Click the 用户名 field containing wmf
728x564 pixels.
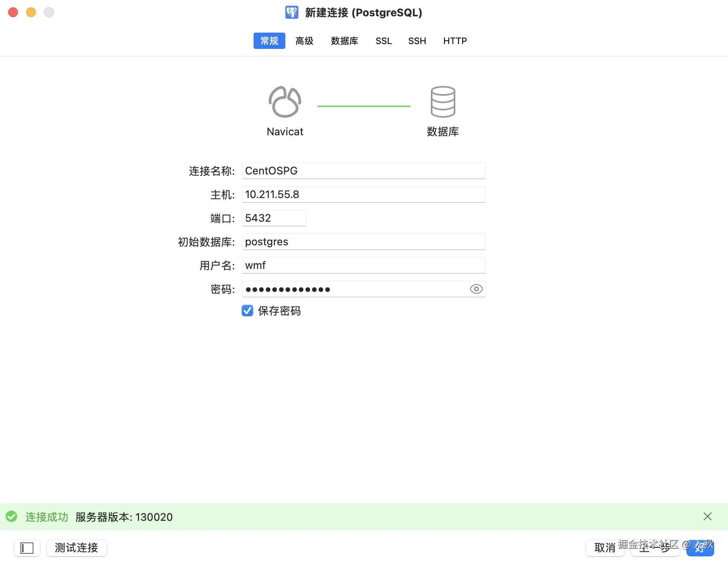coord(364,265)
